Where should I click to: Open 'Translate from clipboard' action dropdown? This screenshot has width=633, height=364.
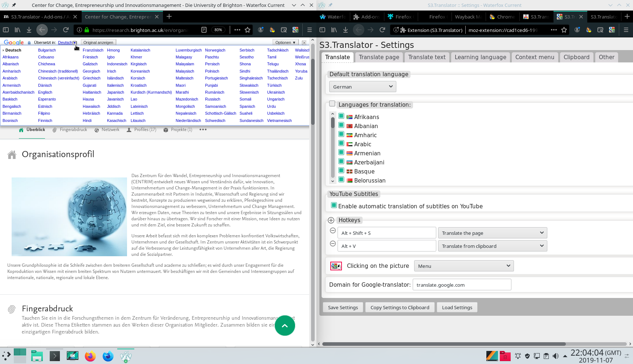[x=493, y=246]
